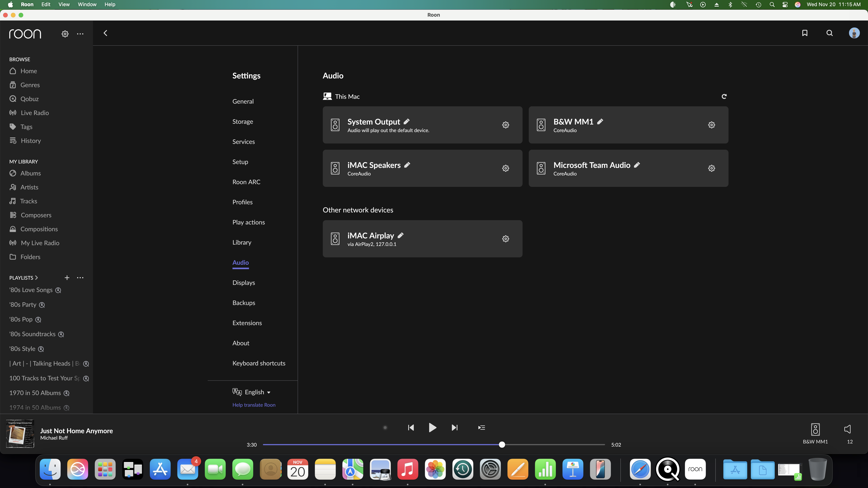The height and width of the screenshot is (488, 868).
Task: Rename System Output with the pencil icon
Action: click(x=407, y=121)
